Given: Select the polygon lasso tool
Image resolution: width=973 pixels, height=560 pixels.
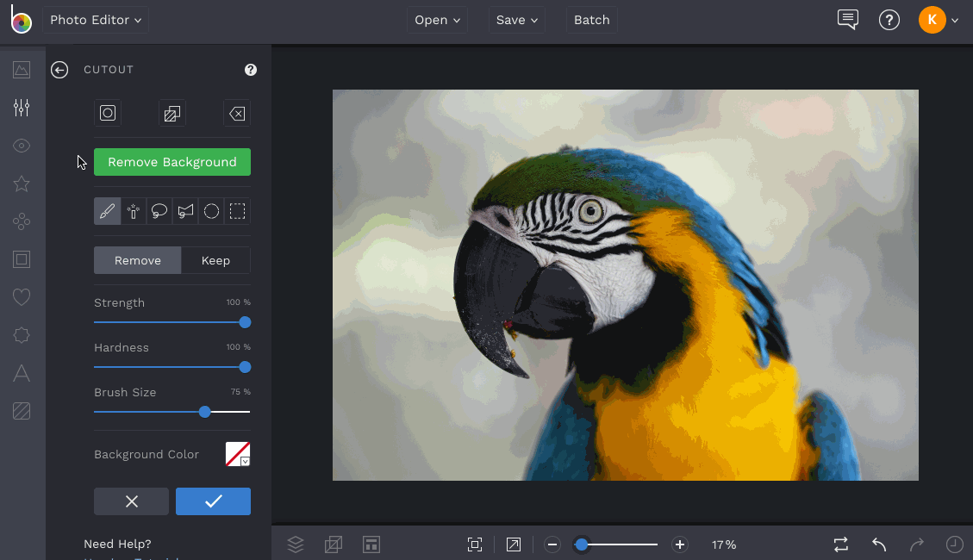Looking at the screenshot, I should [185, 211].
